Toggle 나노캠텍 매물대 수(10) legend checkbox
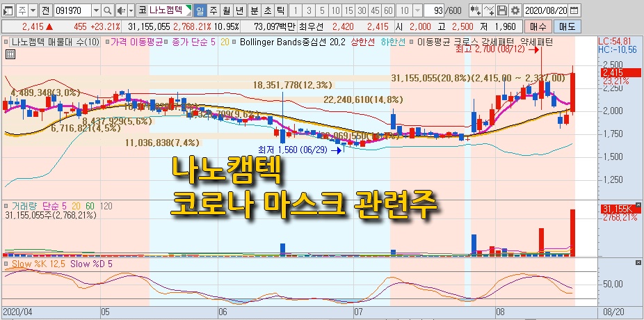Image resolution: width=644 pixels, height=320 pixels. coord(6,42)
